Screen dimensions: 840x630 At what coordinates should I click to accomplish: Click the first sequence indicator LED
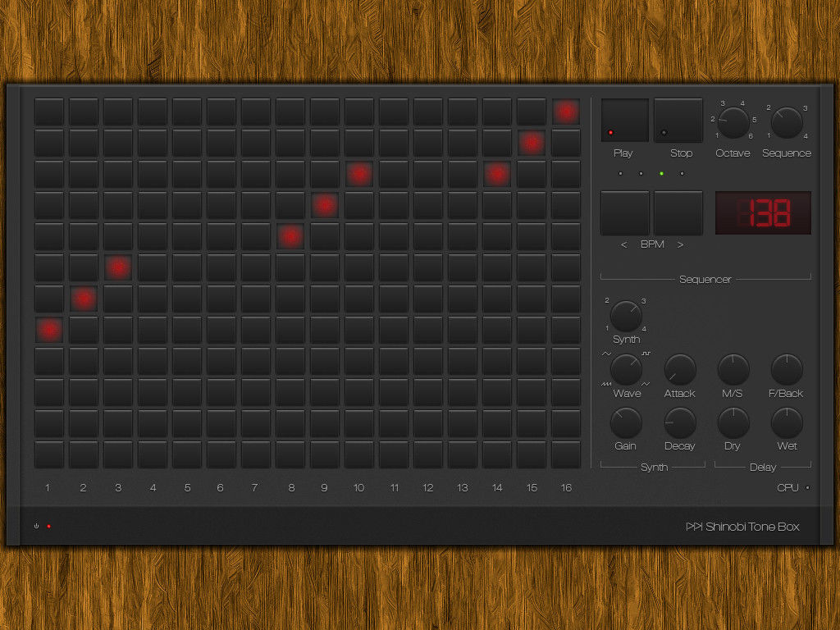[x=620, y=174]
